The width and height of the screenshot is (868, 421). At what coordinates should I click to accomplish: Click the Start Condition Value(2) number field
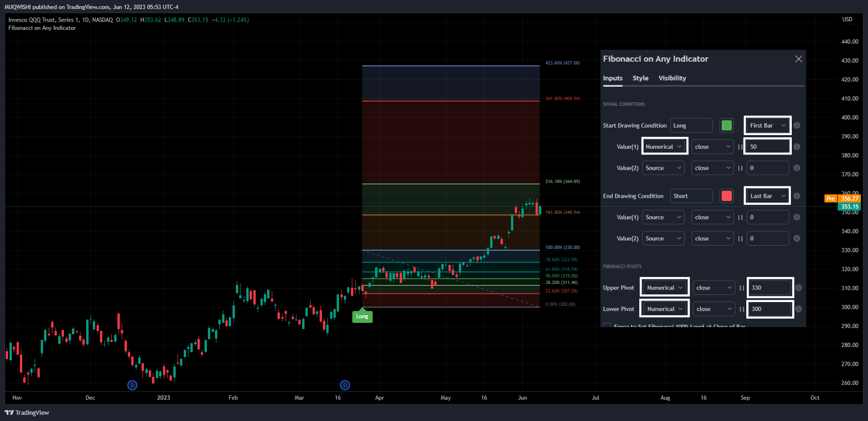(768, 168)
